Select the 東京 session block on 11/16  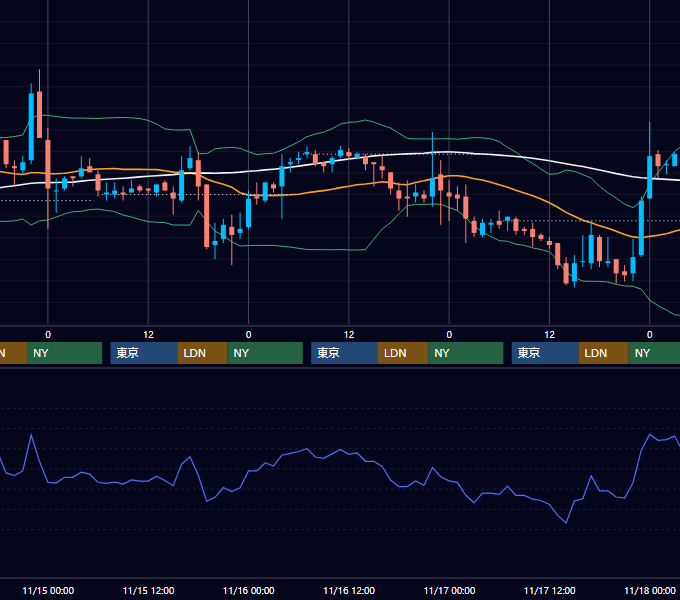tap(345, 353)
